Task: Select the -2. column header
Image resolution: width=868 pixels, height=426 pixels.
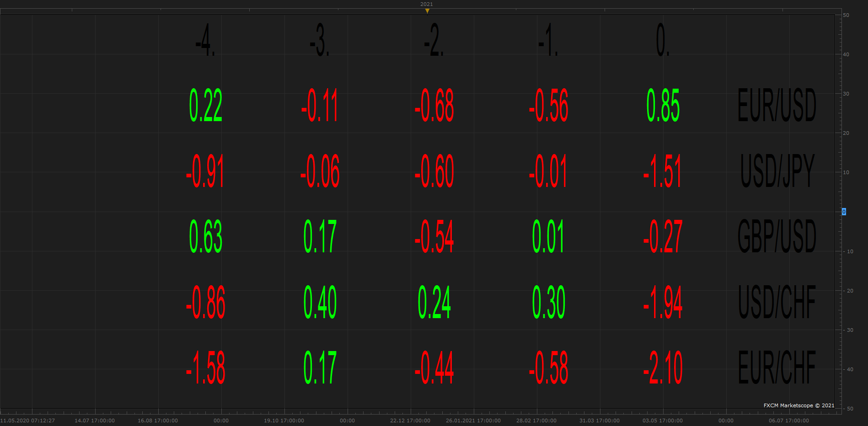Action: (434, 41)
